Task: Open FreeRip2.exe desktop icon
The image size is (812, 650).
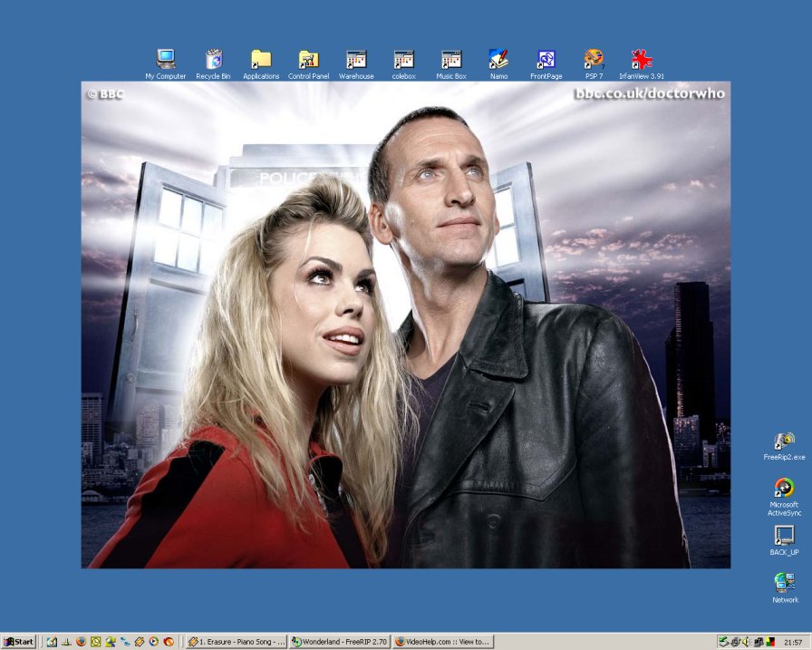Action: (785, 446)
